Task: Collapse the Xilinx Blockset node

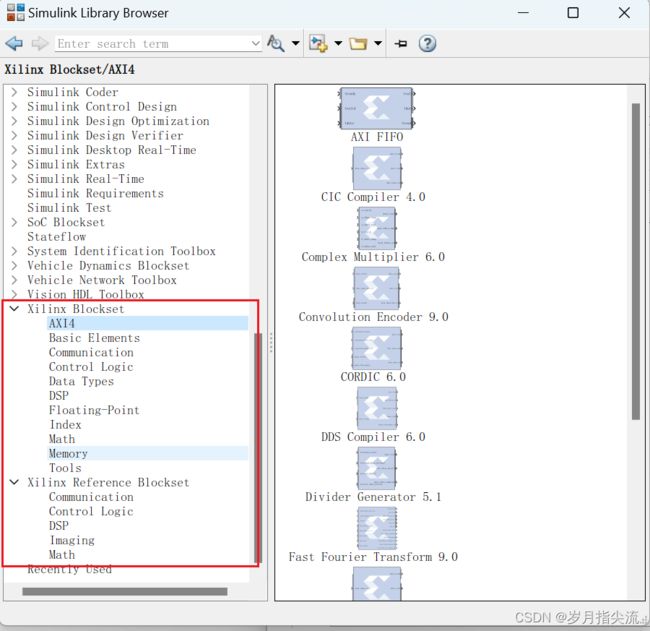Action: (15, 309)
